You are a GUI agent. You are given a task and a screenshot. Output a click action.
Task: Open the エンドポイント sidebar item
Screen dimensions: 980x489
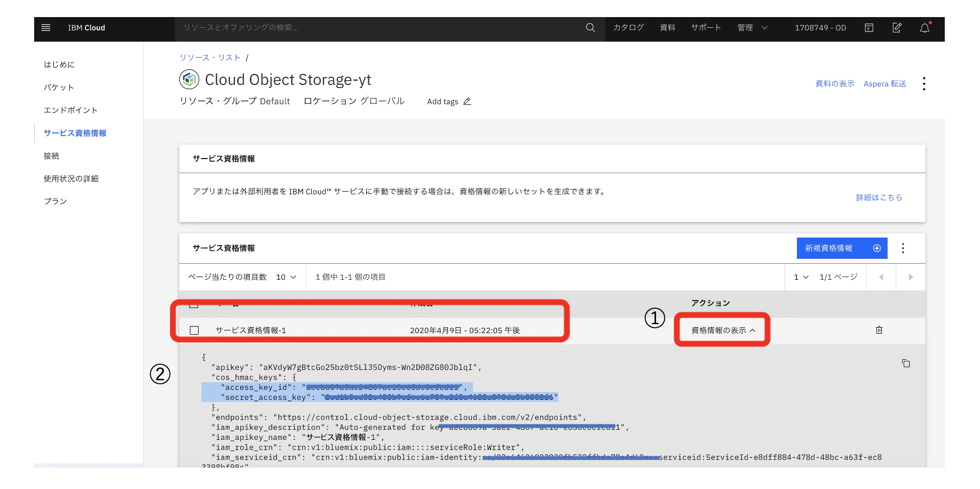pos(70,111)
